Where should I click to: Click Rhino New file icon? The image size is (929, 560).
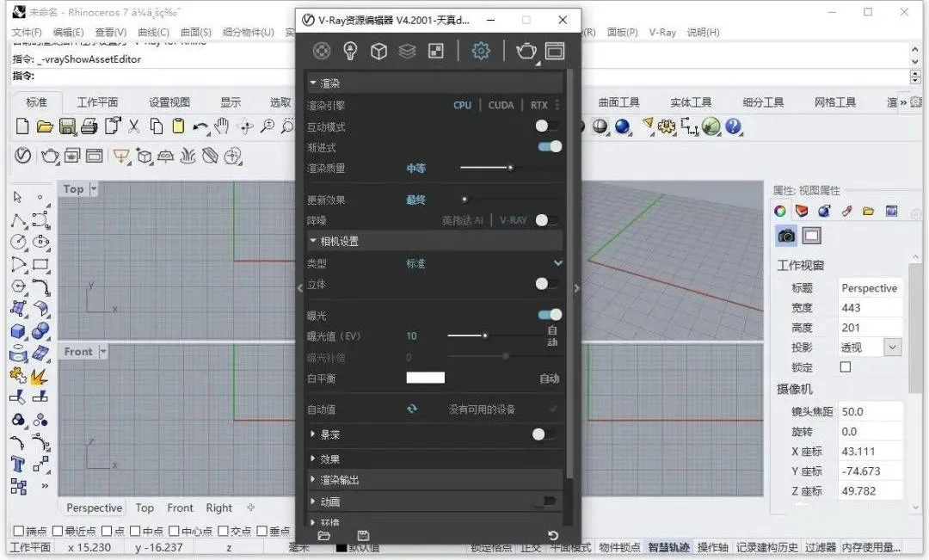(x=22, y=126)
